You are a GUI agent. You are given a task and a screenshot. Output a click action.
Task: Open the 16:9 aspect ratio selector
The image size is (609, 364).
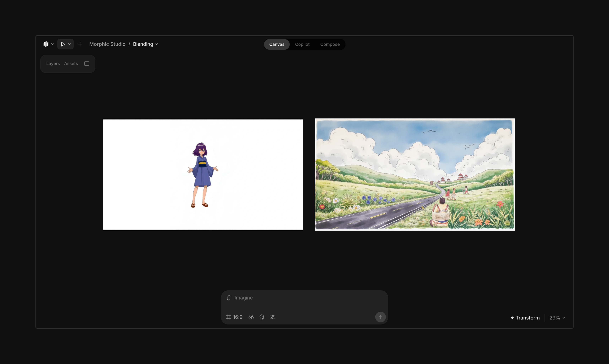coord(234,317)
